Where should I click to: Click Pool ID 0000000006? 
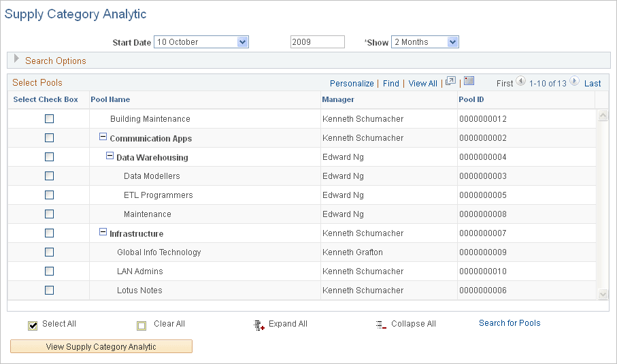click(483, 291)
